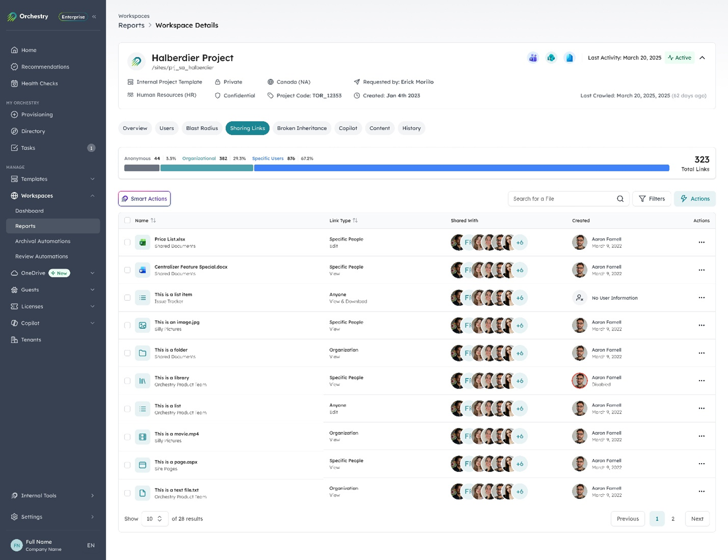
Task: Click the Teams icon in the workspace header
Action: [533, 58]
